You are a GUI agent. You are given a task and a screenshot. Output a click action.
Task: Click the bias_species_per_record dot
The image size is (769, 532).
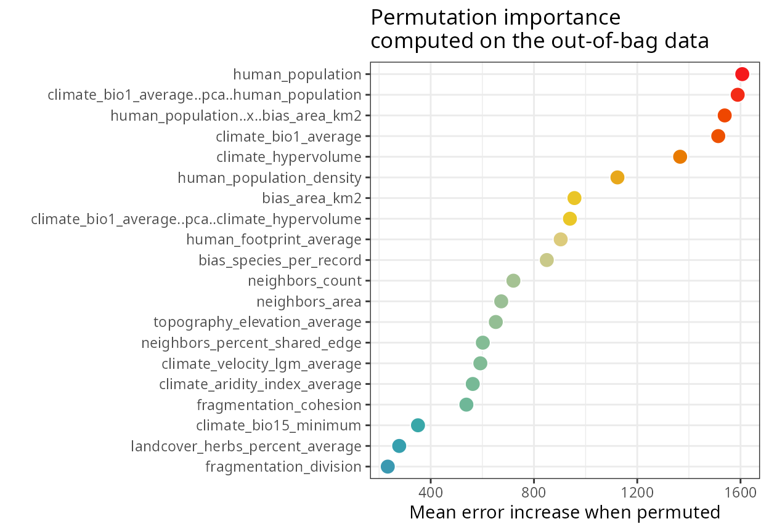click(x=547, y=260)
